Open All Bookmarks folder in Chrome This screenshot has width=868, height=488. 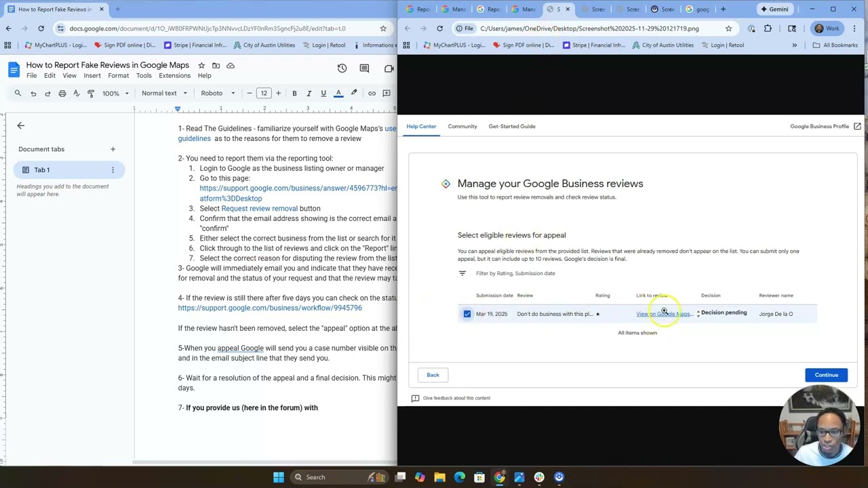[x=835, y=45]
